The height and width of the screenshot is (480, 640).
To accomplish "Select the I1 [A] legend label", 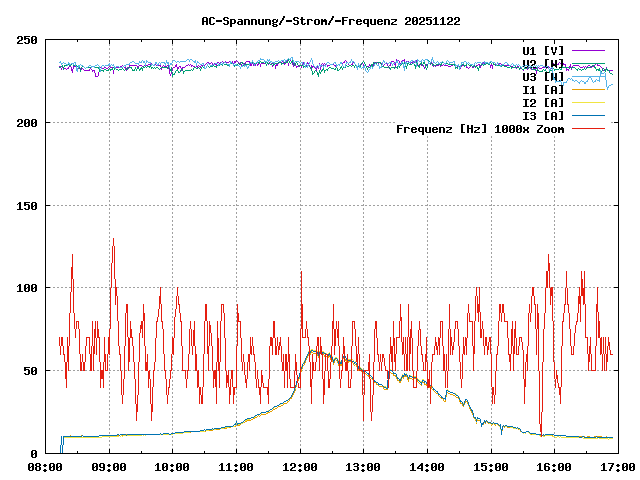I will (543, 89).
